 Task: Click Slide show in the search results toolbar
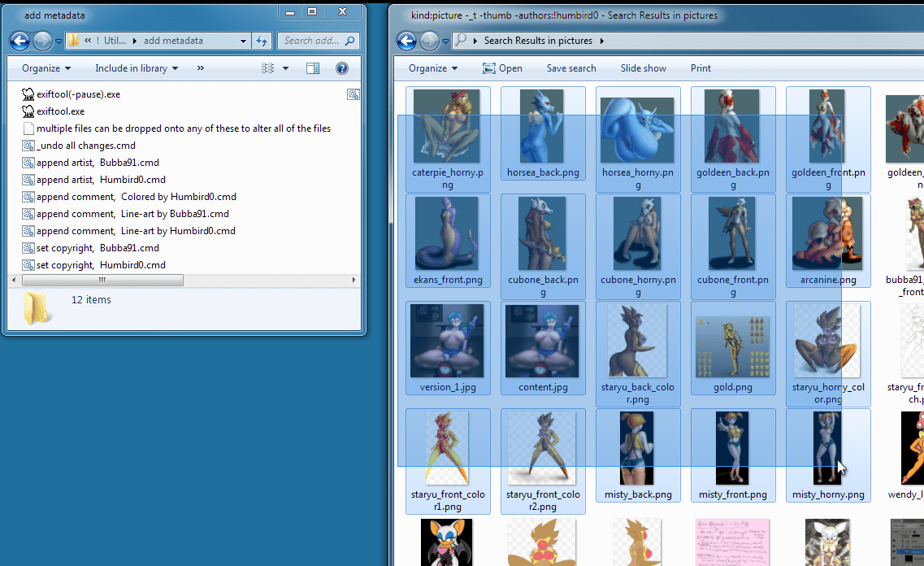[x=643, y=68]
